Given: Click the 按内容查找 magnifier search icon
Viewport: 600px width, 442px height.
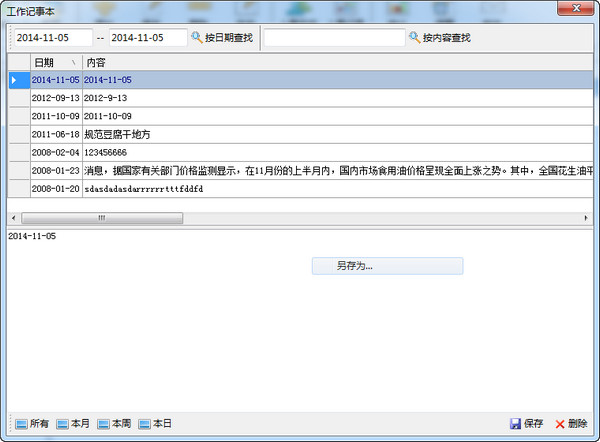Looking at the screenshot, I should click(x=415, y=37).
